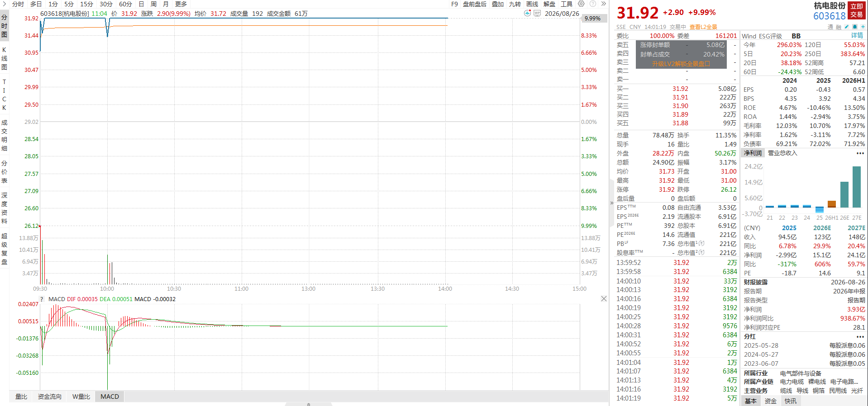The image size is (868, 406).
Task: Add stock to watchlist with plus icon
Action: click(x=863, y=27)
